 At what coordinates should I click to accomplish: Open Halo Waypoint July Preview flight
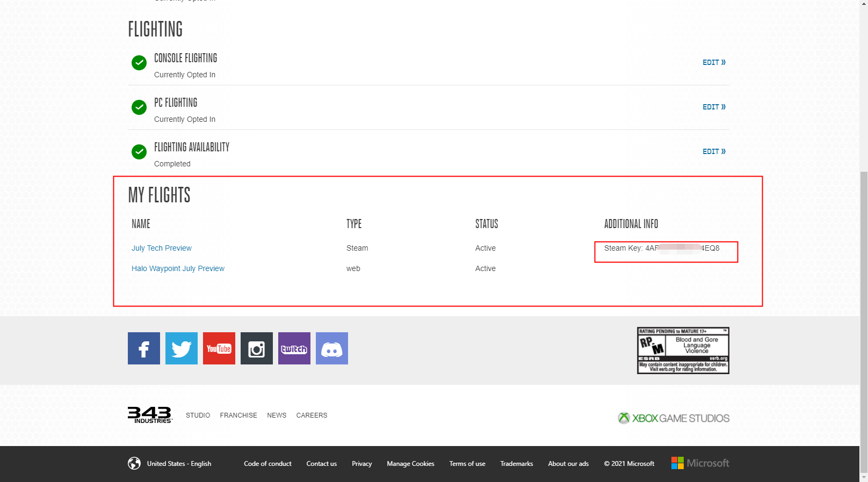(178, 268)
